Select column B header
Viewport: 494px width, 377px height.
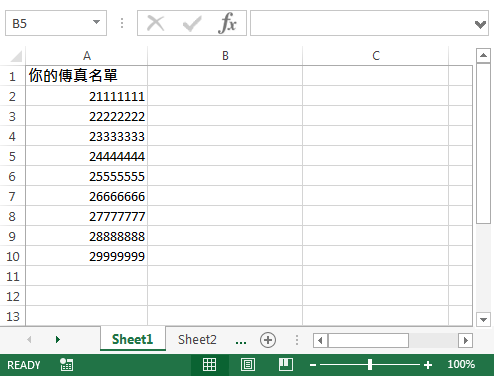coord(225,56)
